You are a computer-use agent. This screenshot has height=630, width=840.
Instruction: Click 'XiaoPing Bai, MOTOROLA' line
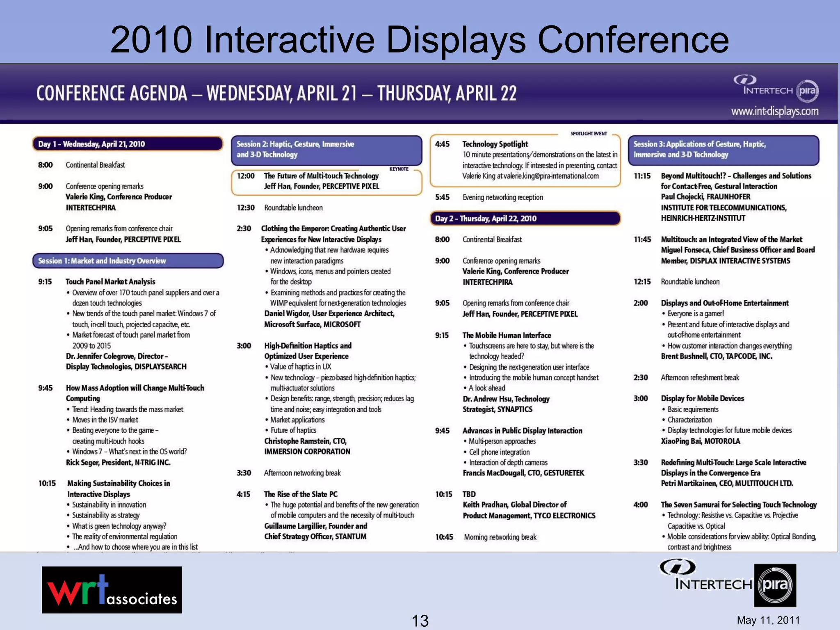coord(701,441)
